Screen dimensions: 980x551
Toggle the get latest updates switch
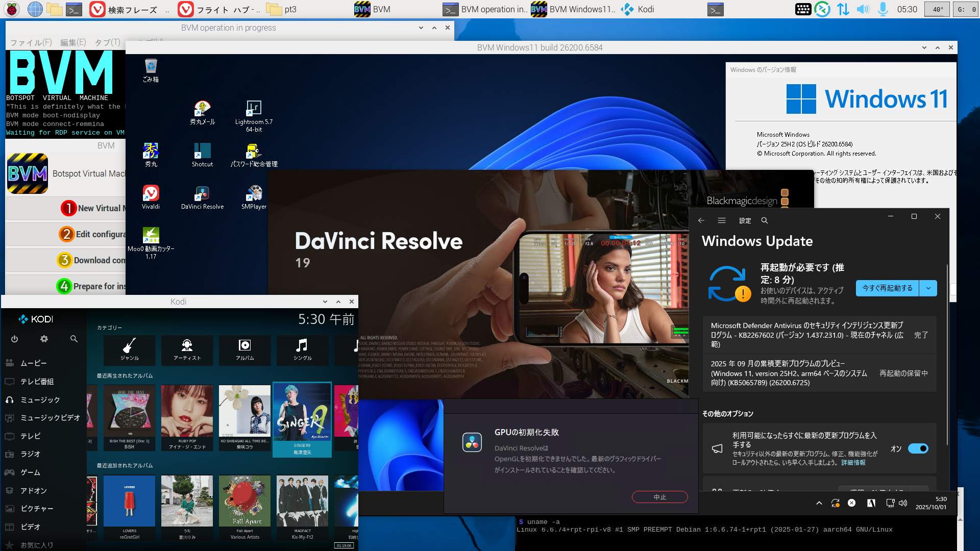pos(918,448)
